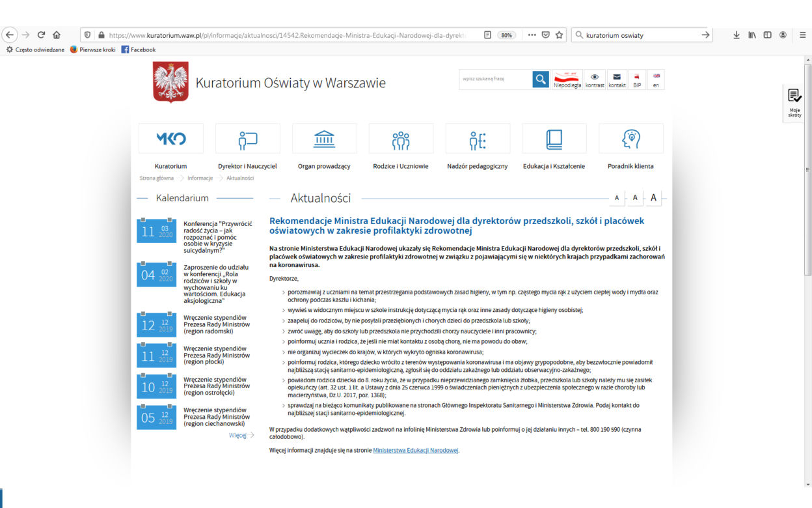Save the page to Pocket
The width and height of the screenshot is (812, 508).
click(546, 35)
